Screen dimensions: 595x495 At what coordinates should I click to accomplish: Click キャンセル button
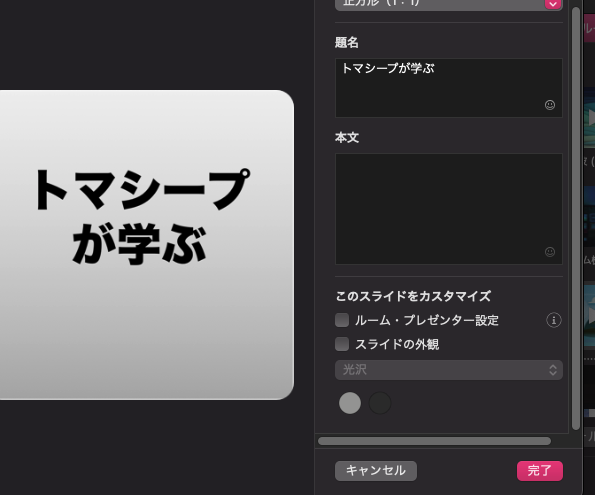(x=376, y=471)
